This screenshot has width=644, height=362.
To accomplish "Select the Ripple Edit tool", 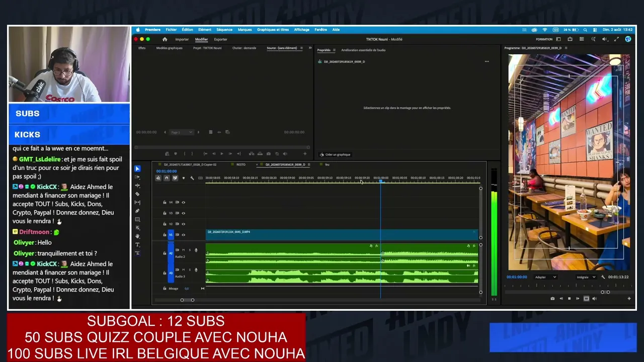I will coord(137,186).
